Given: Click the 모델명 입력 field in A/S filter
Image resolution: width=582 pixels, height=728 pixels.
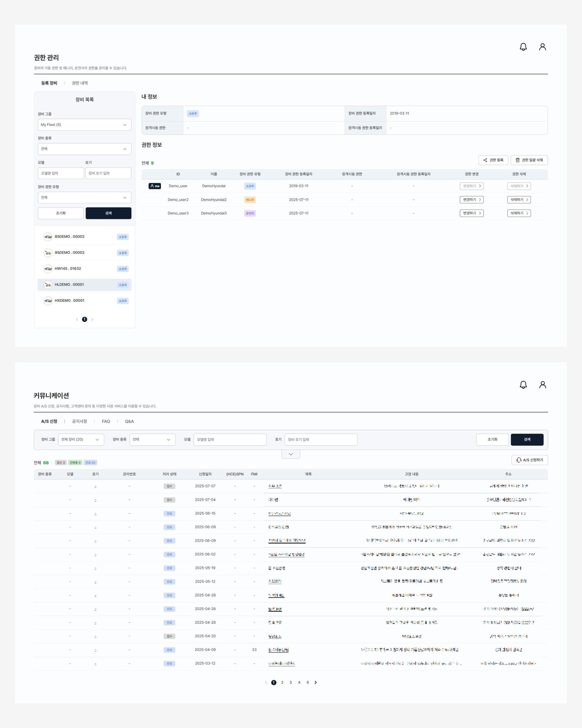Looking at the screenshot, I should 229,439.
